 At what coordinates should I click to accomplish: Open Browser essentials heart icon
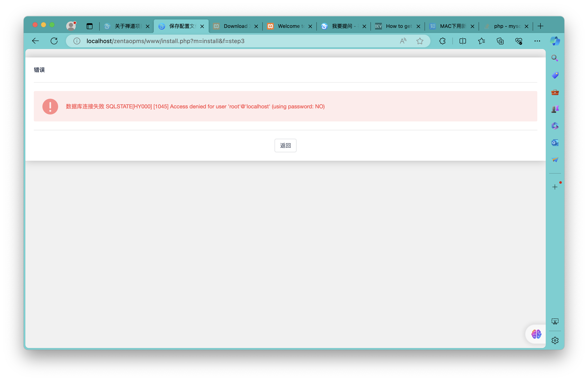coord(519,41)
